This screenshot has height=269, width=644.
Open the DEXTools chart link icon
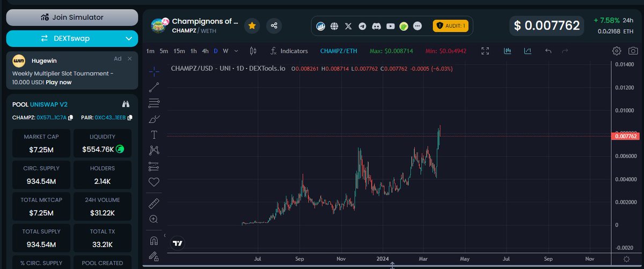click(321, 26)
